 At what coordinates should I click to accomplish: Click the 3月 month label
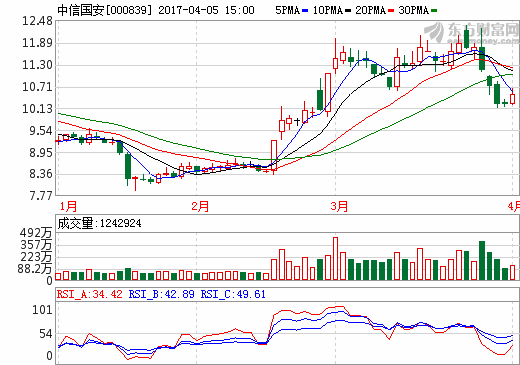(x=339, y=206)
